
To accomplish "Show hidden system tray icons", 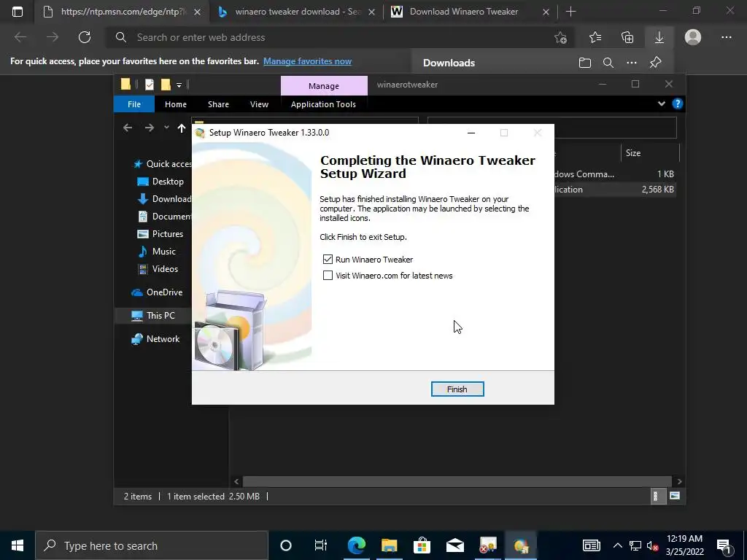I will click(x=617, y=545).
